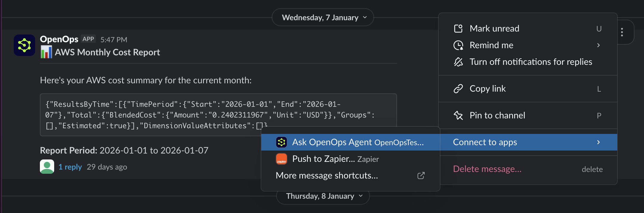
Task: Open the Remind me submenu chevron
Action: (599, 45)
